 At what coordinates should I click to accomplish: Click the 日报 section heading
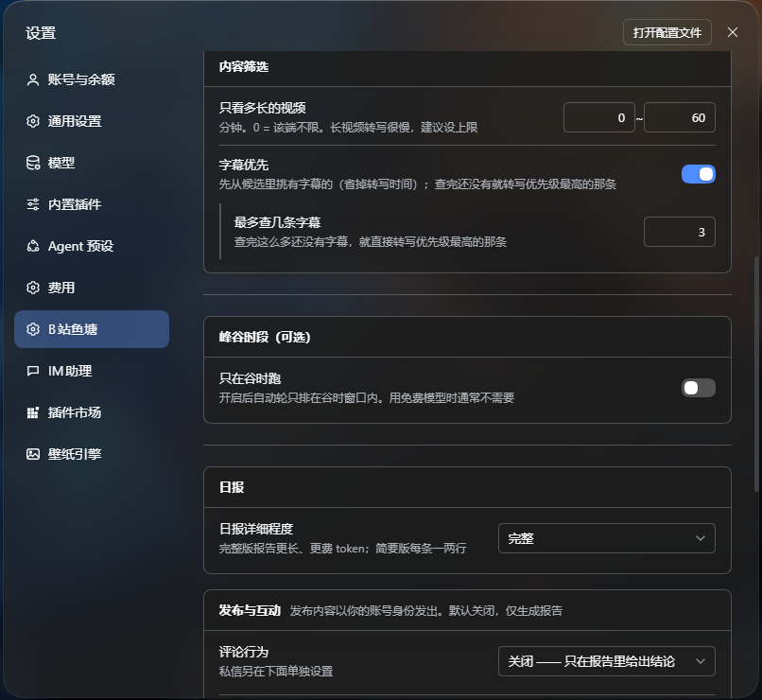(232, 487)
